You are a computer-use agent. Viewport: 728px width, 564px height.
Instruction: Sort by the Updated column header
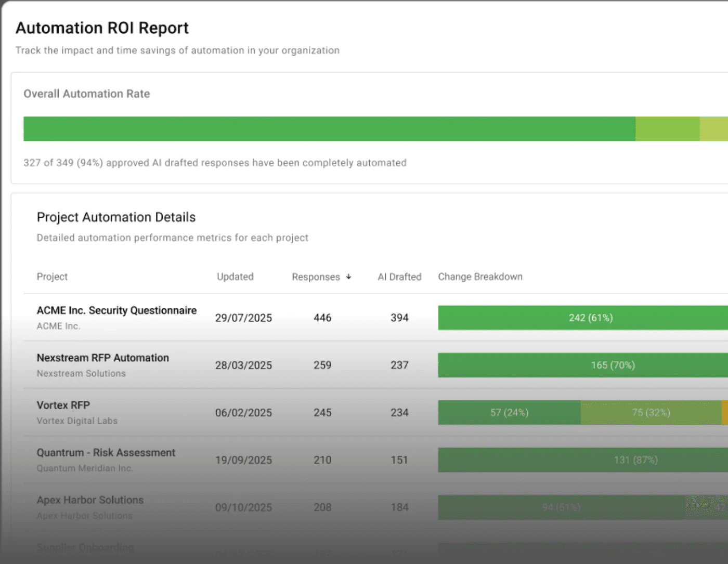click(235, 277)
